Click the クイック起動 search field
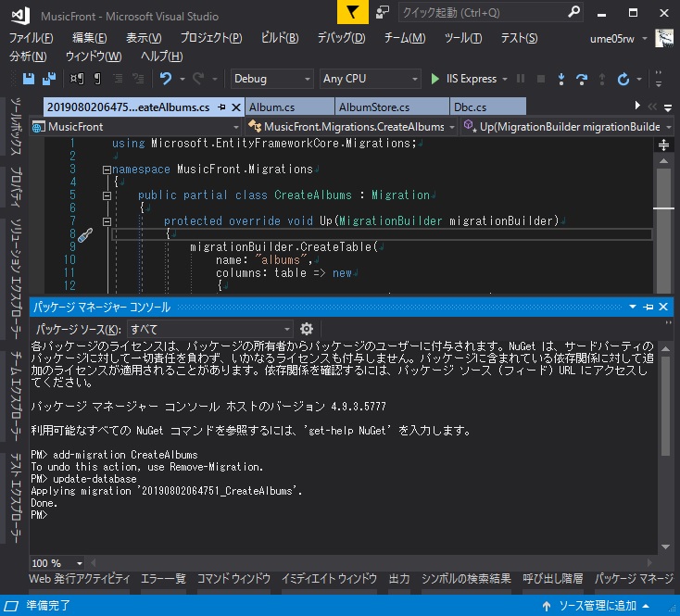The height and width of the screenshot is (616, 680). click(483, 12)
